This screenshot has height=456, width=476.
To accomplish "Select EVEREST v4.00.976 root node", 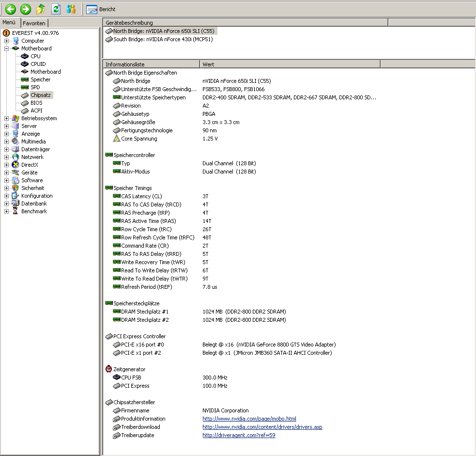I will tap(35, 33).
